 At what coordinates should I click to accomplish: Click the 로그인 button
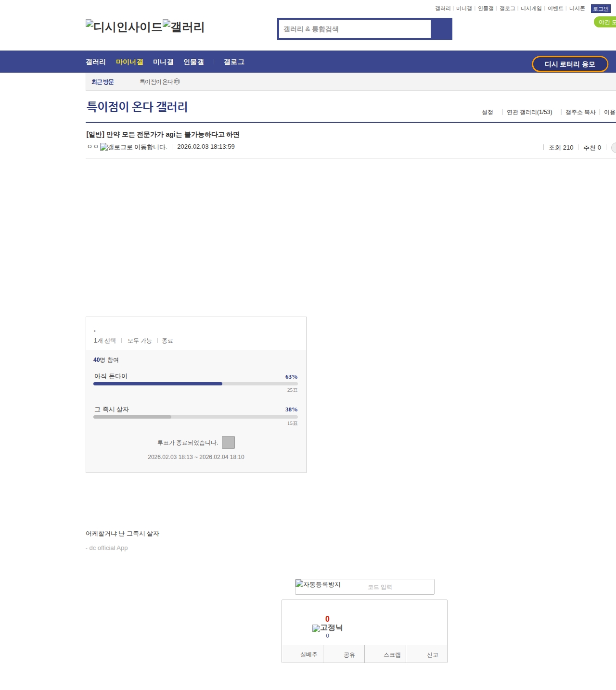pos(600,9)
